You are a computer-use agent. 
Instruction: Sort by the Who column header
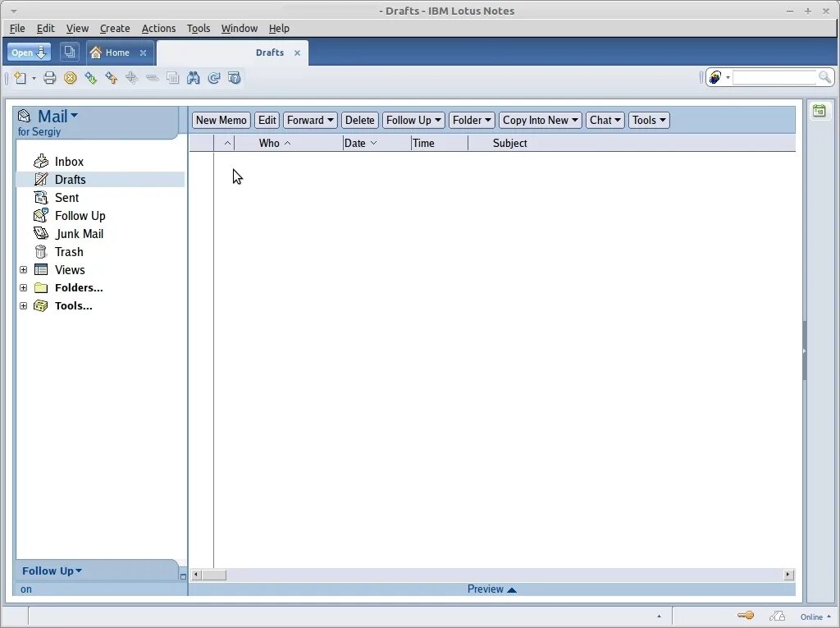[290, 143]
